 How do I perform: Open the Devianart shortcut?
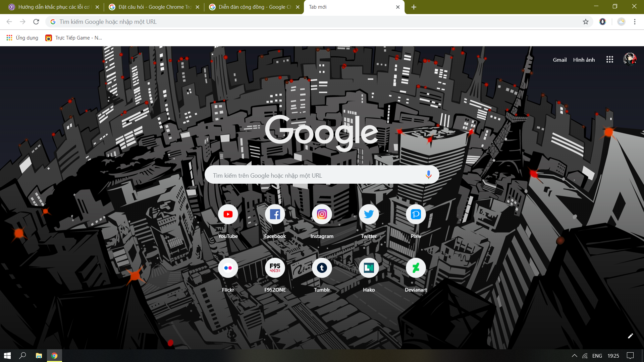coord(416,268)
